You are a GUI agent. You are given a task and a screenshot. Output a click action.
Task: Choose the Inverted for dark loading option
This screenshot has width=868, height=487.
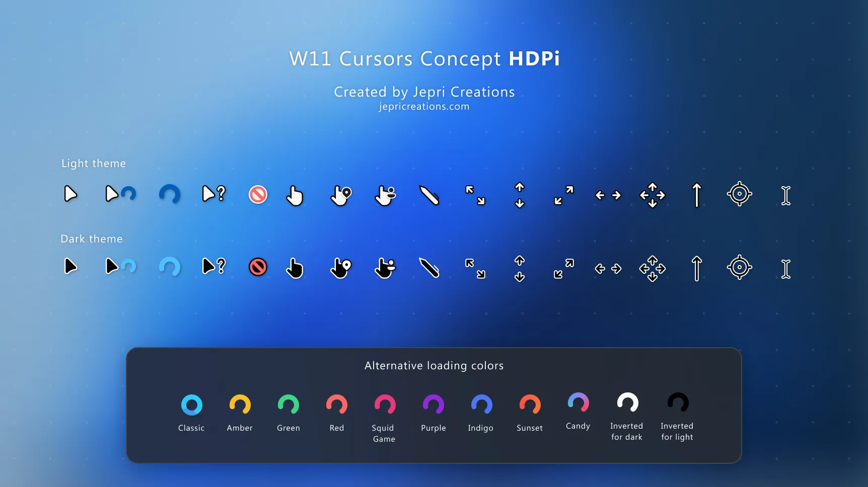[x=626, y=402]
